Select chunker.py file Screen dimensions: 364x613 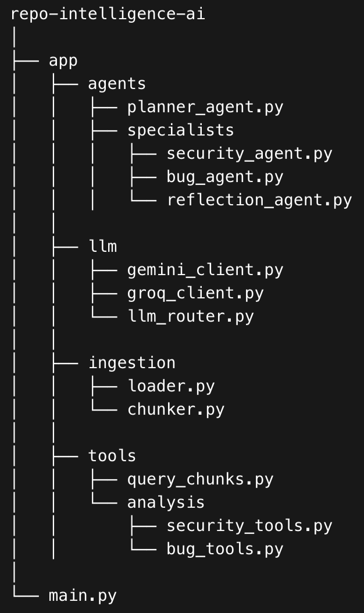[176, 409]
